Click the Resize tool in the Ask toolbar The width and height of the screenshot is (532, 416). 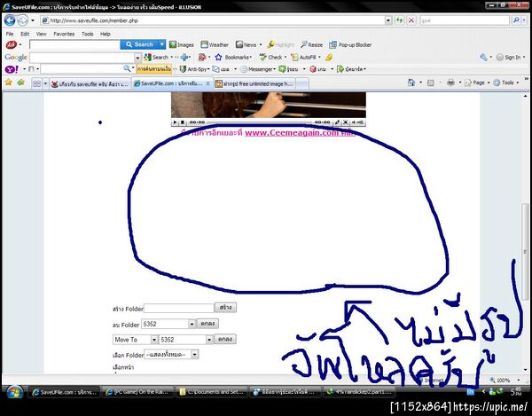(x=311, y=44)
